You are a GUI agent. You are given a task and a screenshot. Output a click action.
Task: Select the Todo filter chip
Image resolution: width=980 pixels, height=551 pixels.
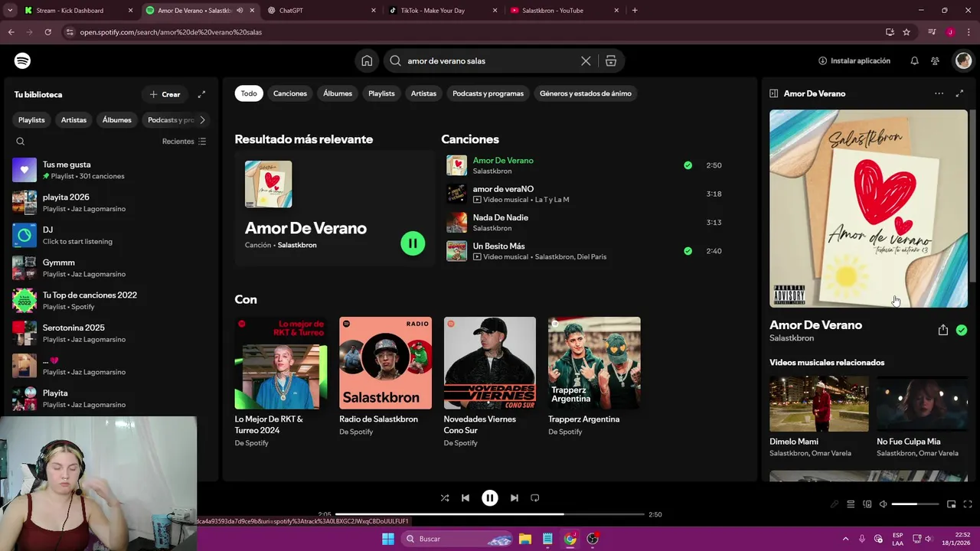coord(249,93)
